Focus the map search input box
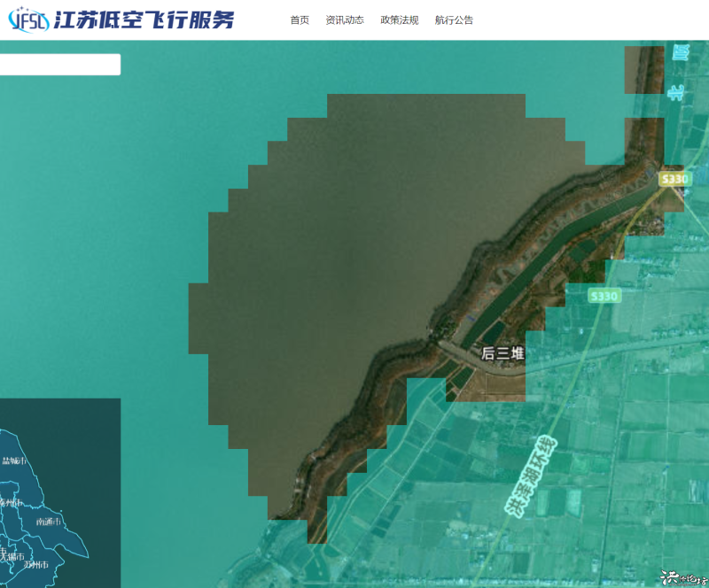The image size is (709, 588). [58, 65]
